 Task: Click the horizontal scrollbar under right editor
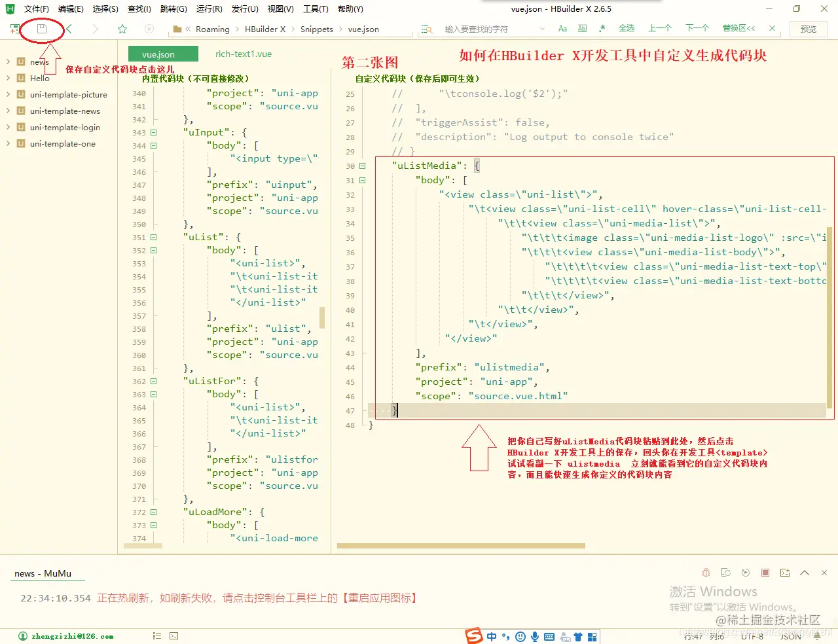(461, 546)
